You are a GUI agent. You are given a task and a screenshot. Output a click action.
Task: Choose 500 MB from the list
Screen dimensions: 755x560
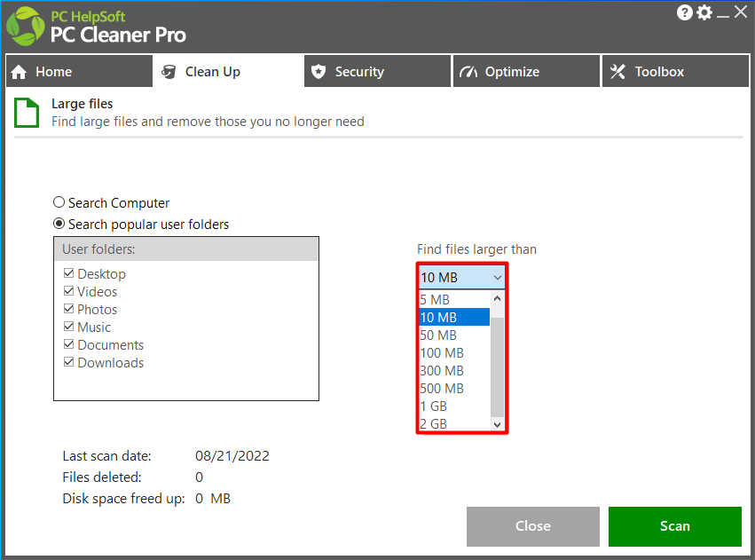point(454,389)
